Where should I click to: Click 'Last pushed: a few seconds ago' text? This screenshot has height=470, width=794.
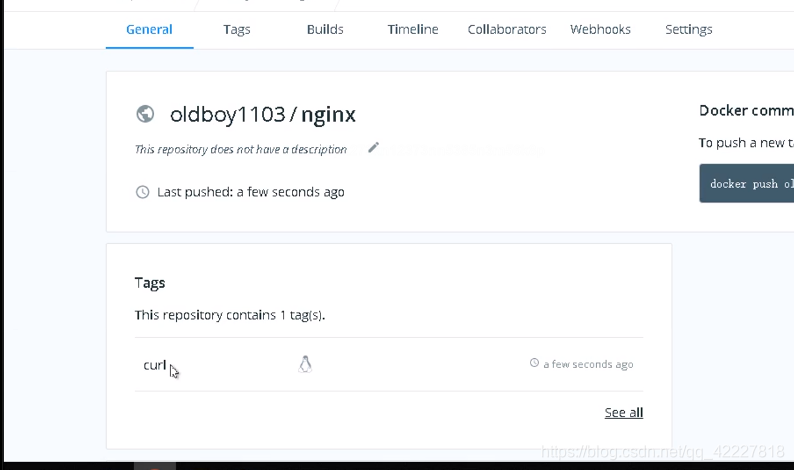(251, 192)
